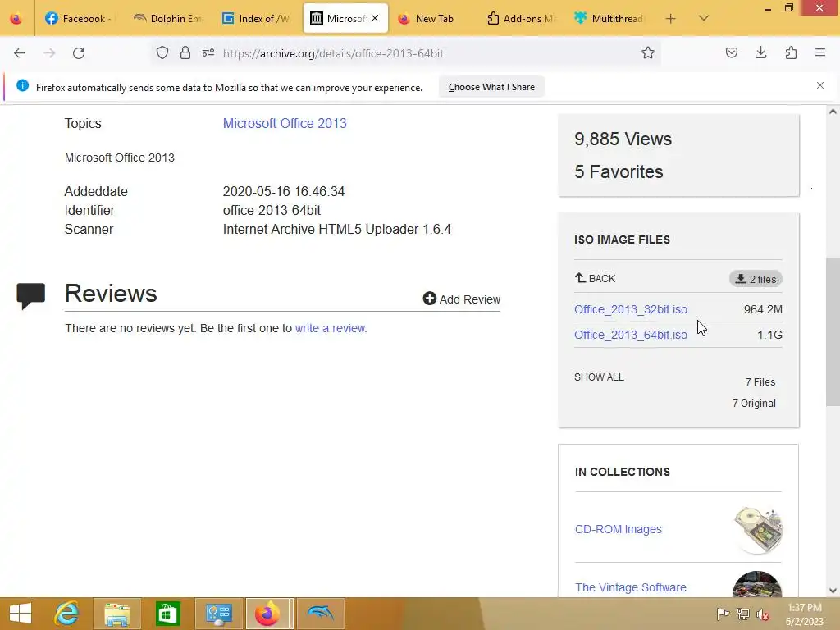Image resolution: width=840 pixels, height=630 pixels.
Task: Open The Vintage Software collection link
Action: (631, 587)
